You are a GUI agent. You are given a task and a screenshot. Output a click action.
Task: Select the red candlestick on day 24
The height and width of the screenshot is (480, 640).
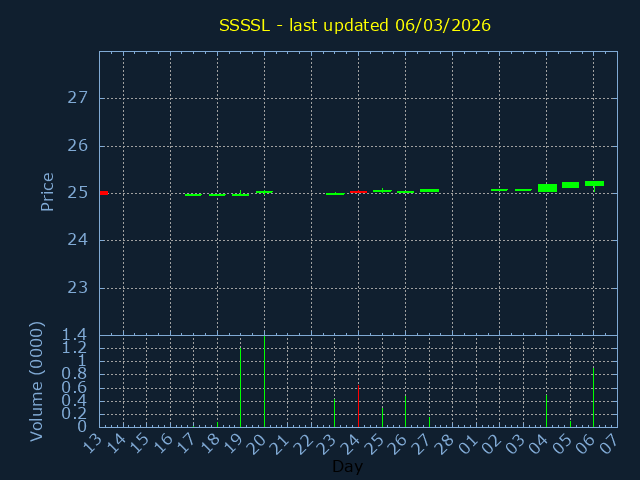tap(358, 192)
